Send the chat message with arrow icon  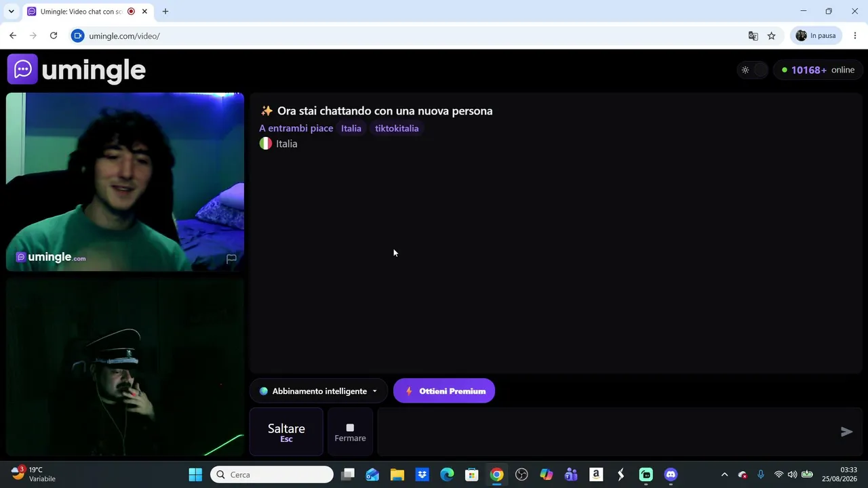coord(846,432)
